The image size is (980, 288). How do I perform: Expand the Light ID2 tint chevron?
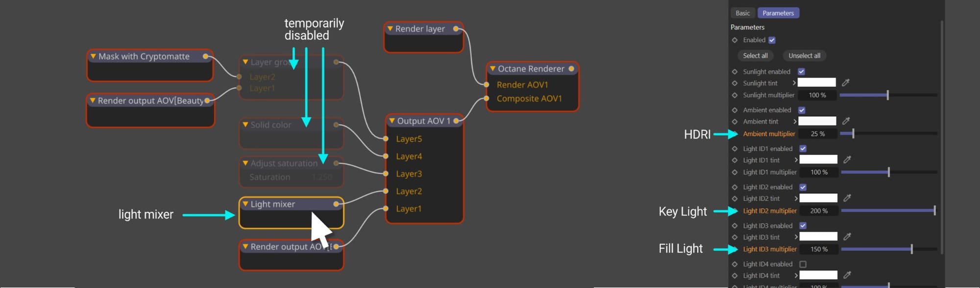click(x=796, y=198)
